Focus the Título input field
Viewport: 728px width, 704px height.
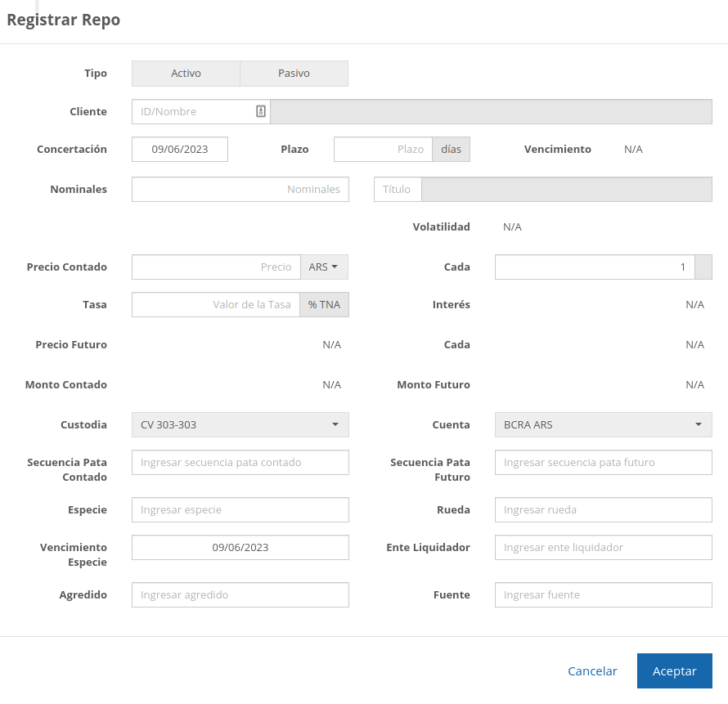(x=398, y=189)
